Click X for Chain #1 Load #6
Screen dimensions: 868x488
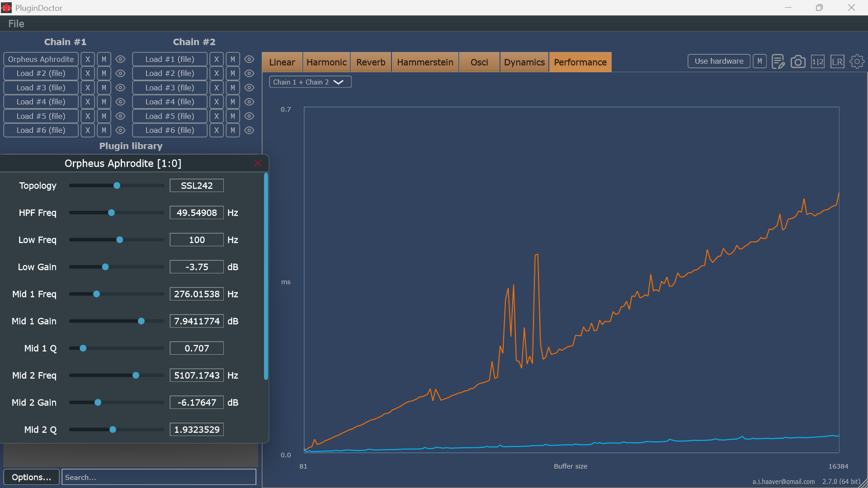click(88, 130)
